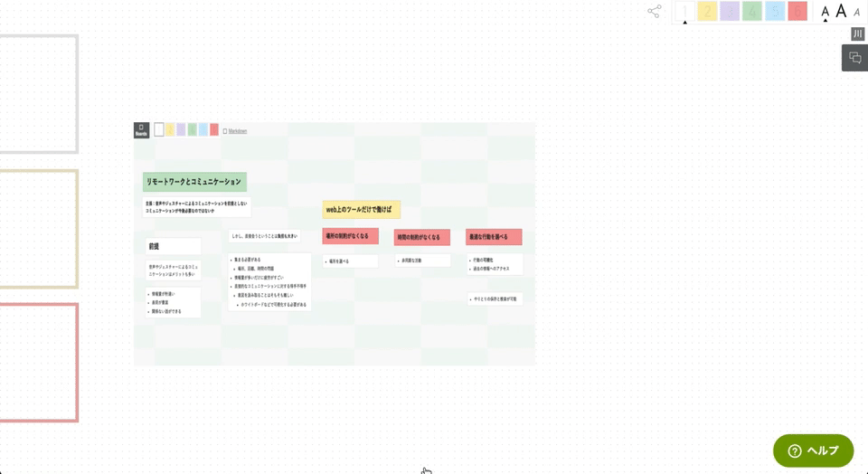
Task: Click the green ヘルプ help button
Action: click(813, 450)
